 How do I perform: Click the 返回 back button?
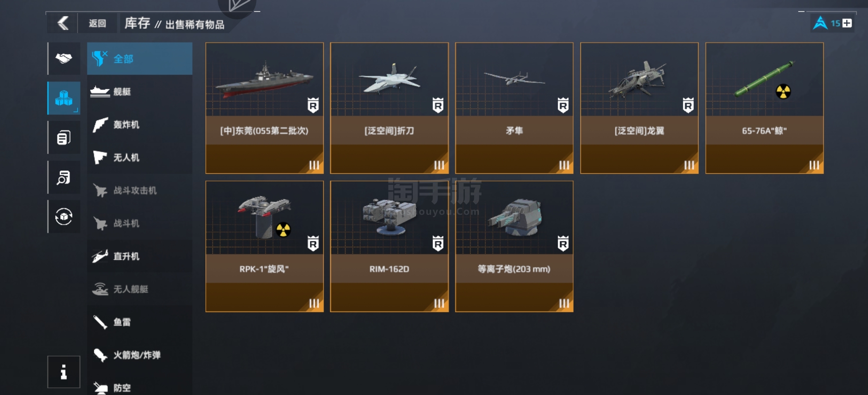(97, 23)
